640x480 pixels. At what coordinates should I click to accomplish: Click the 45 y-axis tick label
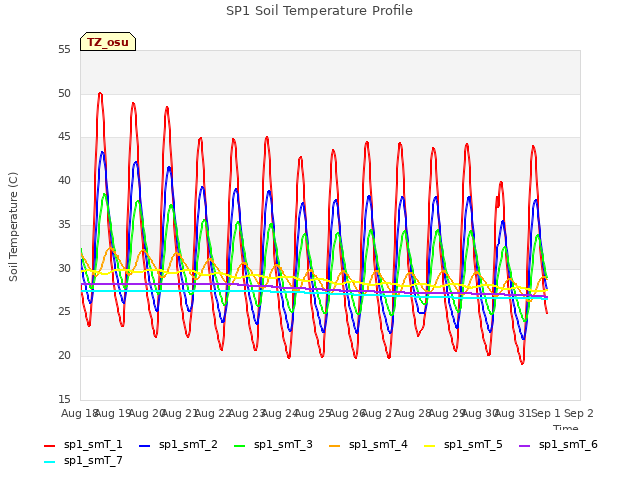pyautogui.click(x=64, y=137)
